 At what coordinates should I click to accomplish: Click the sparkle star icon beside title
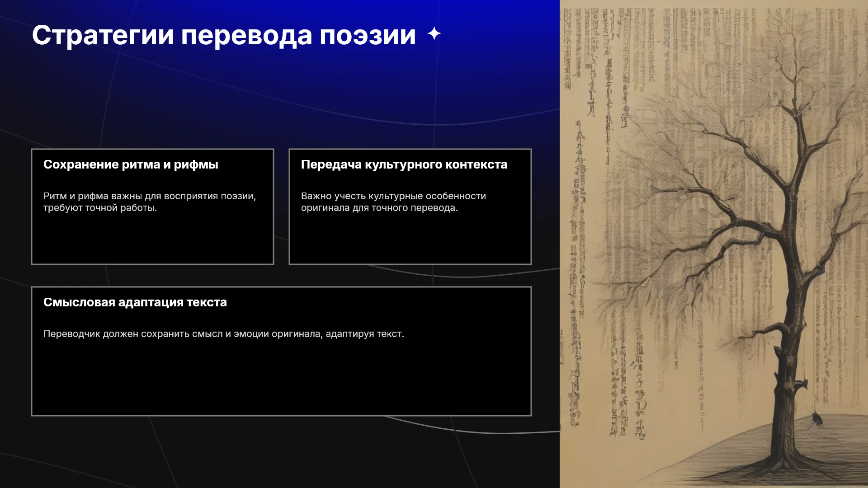(434, 33)
